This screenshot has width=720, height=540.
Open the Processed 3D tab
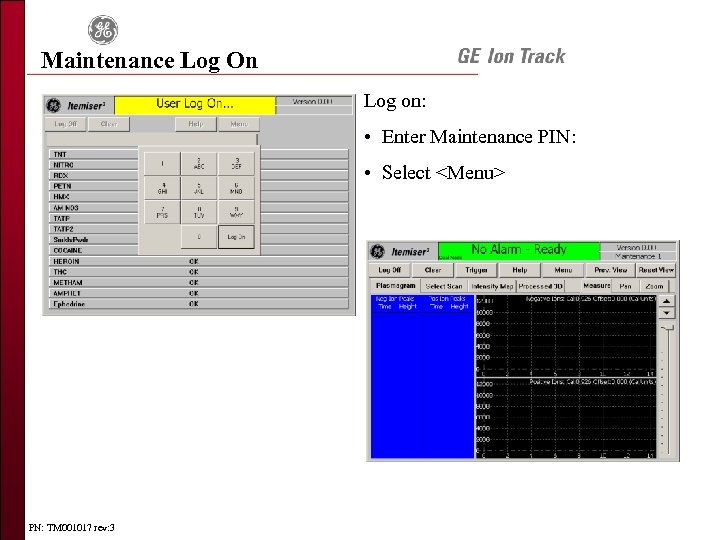[x=540, y=286]
